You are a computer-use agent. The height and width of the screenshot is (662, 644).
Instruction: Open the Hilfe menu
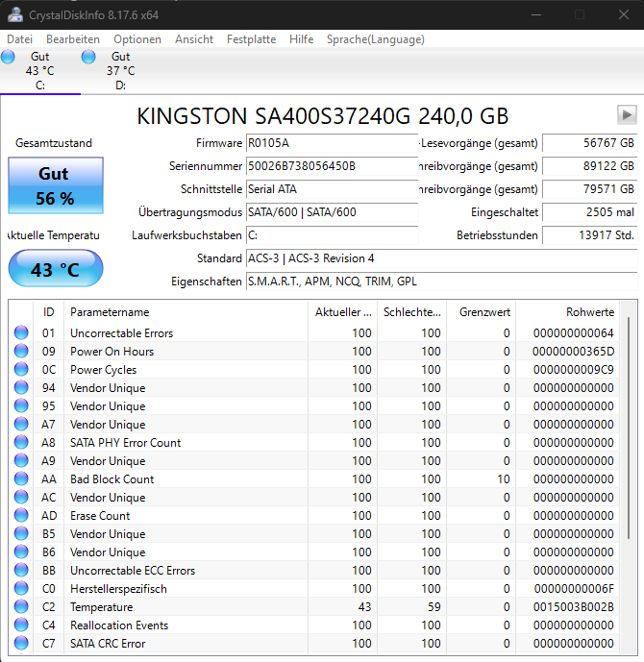[x=301, y=39]
